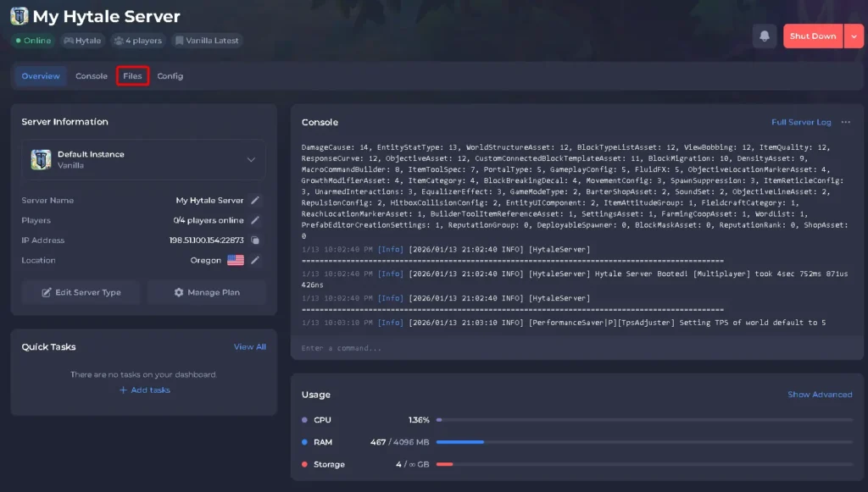This screenshot has height=492, width=868.
Task: Open the Files tab
Action: coord(132,75)
